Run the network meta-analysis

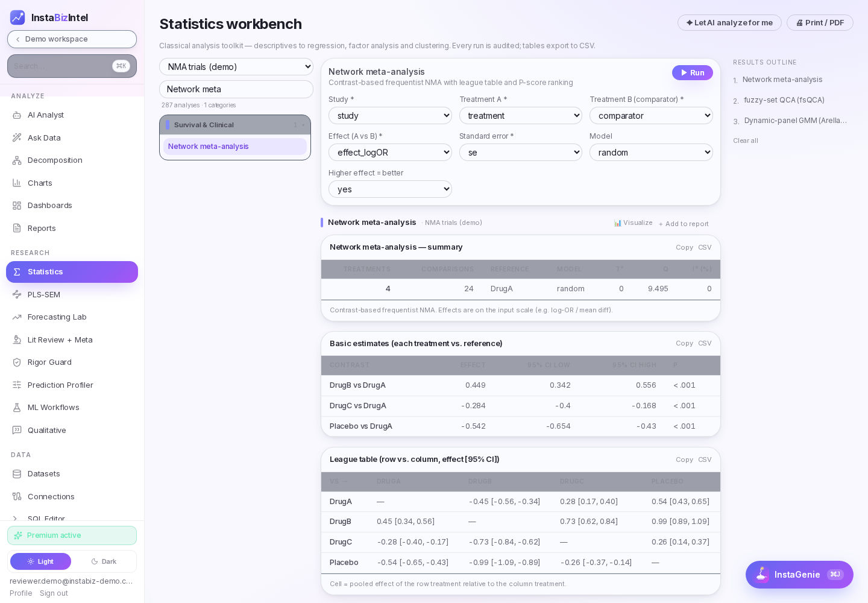693,72
